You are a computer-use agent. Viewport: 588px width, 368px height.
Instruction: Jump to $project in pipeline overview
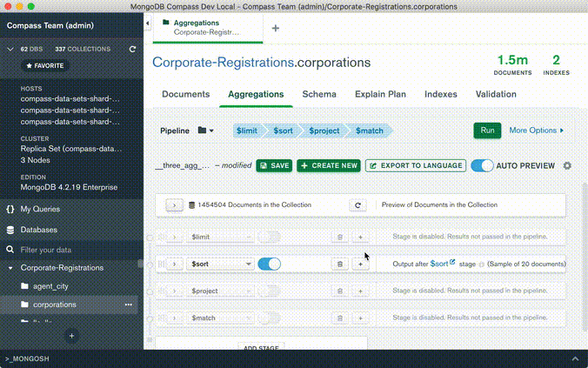tap(324, 130)
